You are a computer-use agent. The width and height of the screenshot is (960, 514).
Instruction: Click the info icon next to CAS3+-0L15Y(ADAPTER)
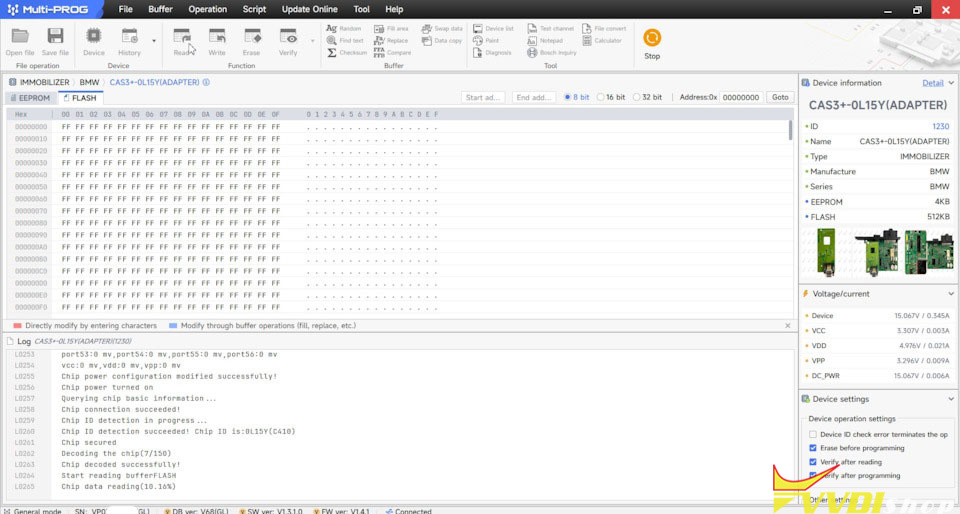(206, 82)
